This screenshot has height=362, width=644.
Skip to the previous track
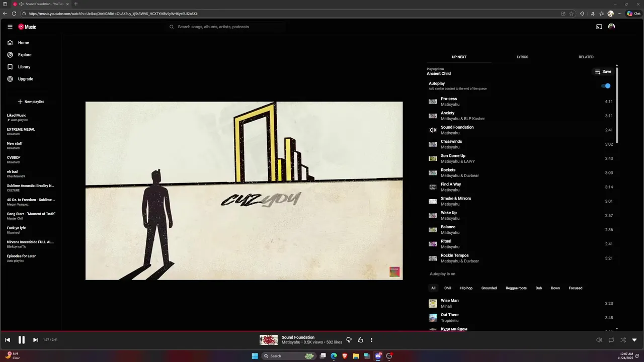coord(8,340)
